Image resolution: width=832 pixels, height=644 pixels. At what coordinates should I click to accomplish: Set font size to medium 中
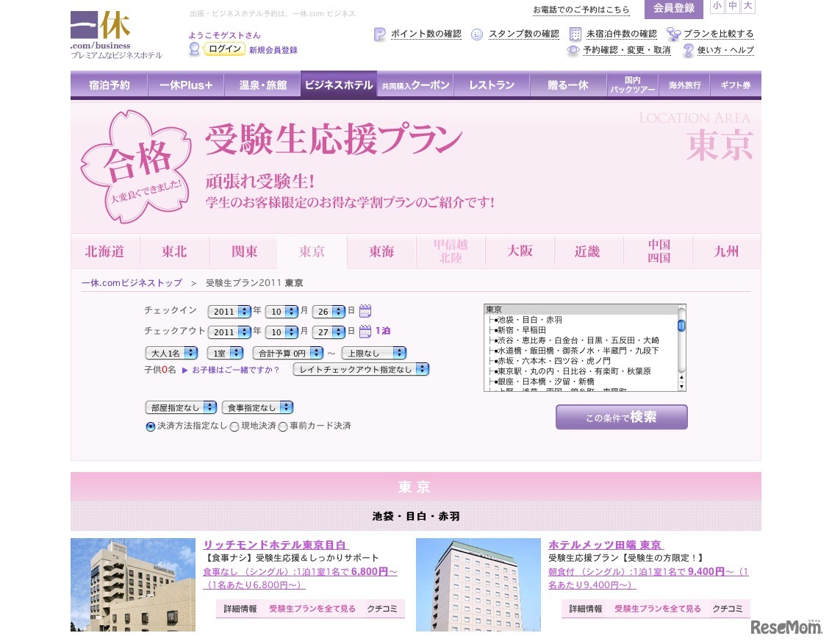[x=733, y=6]
